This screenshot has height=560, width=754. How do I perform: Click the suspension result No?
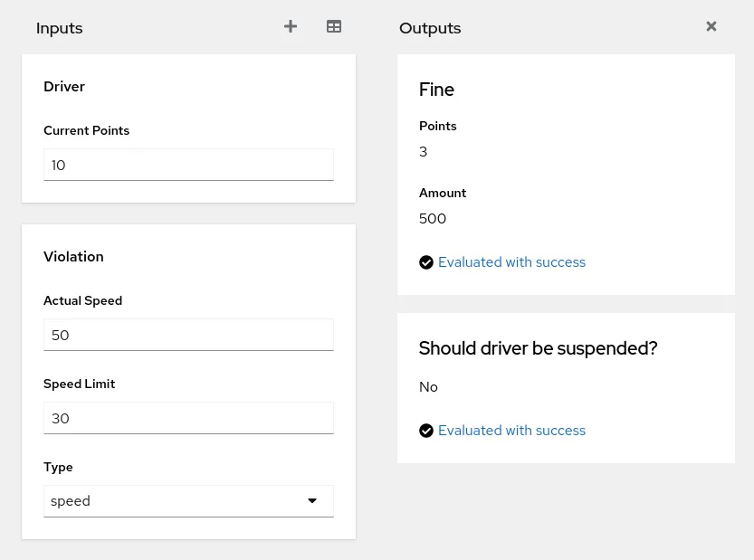(x=428, y=387)
